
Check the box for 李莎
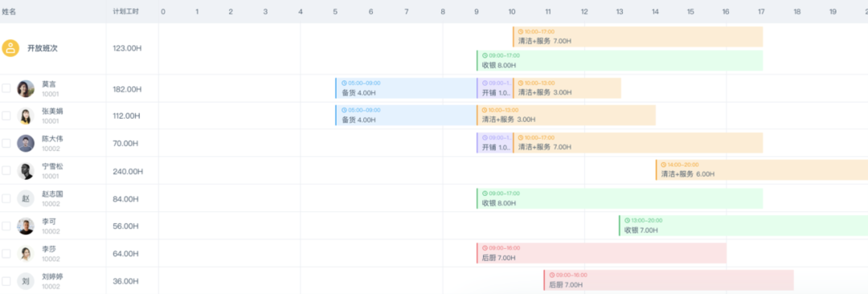(6, 254)
